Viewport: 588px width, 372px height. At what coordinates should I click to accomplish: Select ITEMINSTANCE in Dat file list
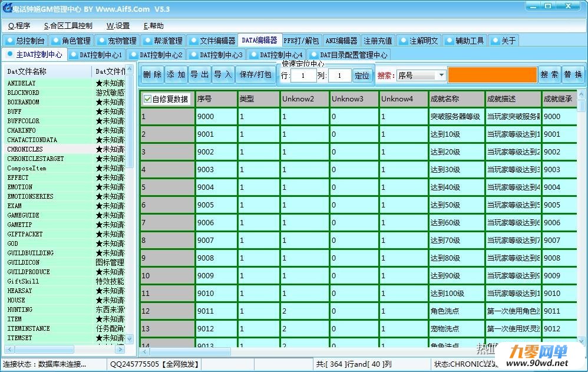[28, 328]
